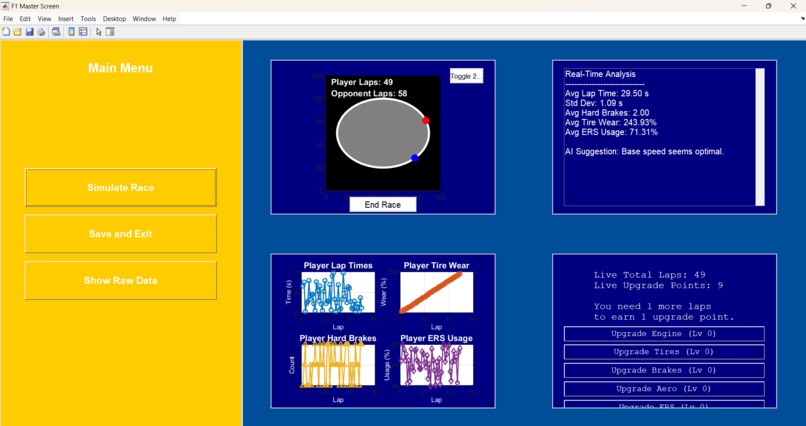
Task: Click the 'Real-Time Analysis' title text
Action: 600,74
